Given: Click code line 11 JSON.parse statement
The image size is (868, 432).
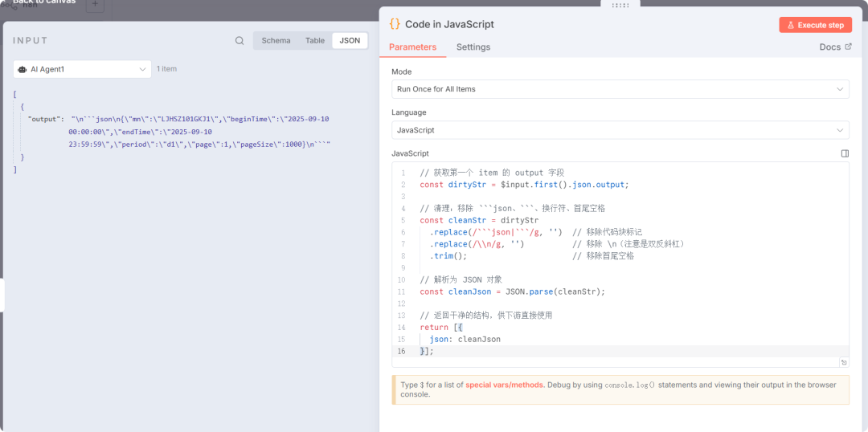Looking at the screenshot, I should tap(512, 291).
